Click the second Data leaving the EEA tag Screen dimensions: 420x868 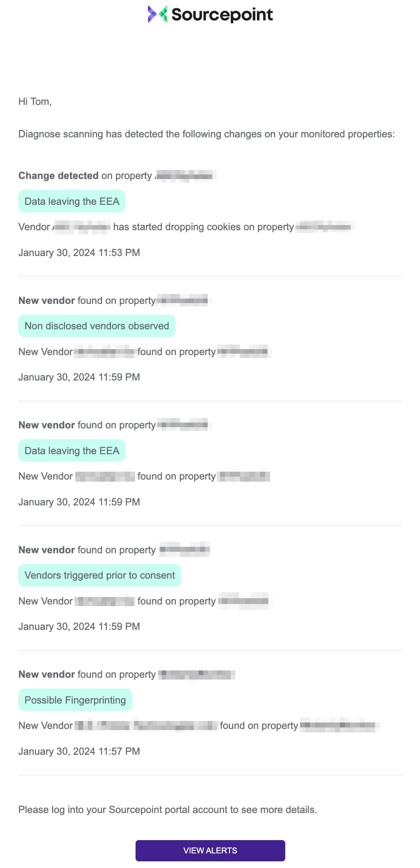(72, 450)
